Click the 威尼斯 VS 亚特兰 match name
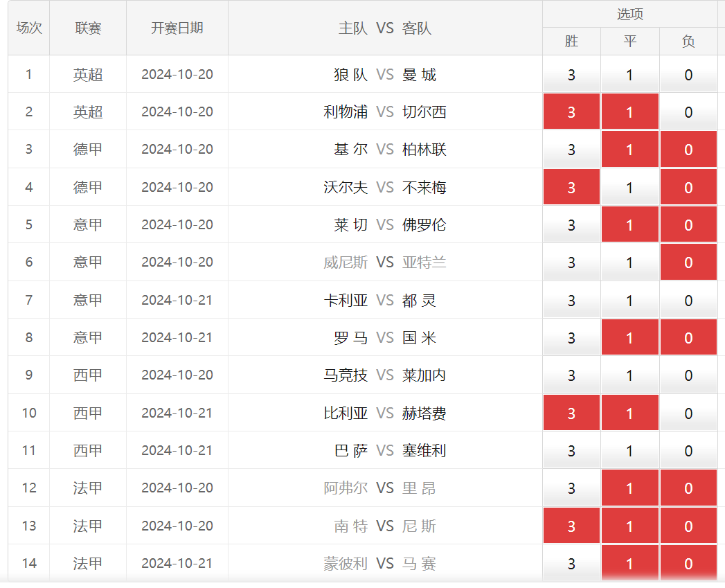The width and height of the screenshot is (725, 588). pos(385,262)
